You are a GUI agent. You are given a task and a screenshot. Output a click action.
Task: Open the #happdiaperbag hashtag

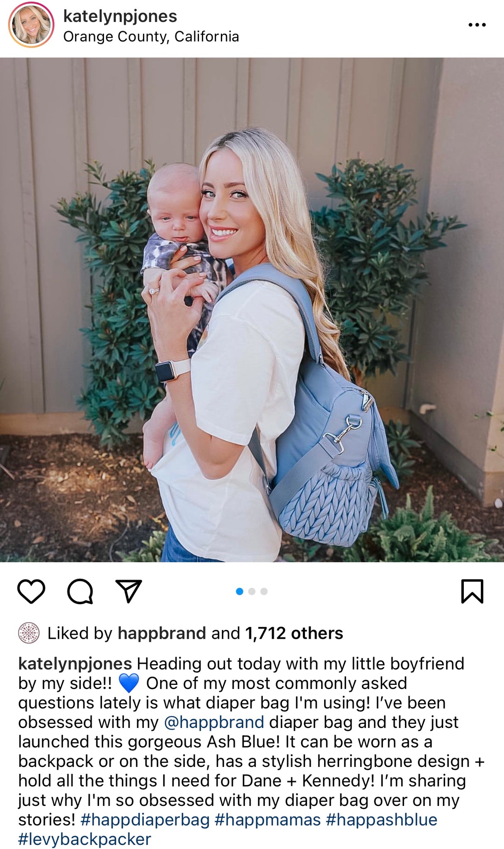[x=145, y=820]
